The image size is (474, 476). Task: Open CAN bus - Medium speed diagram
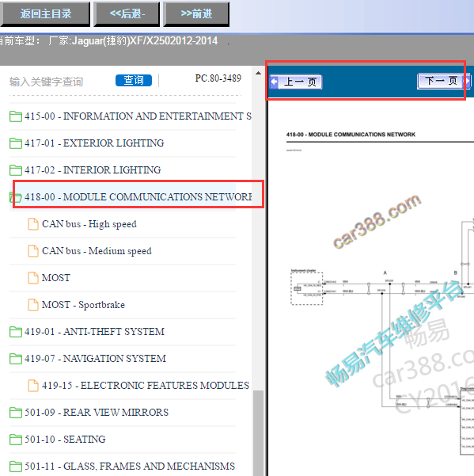(97, 251)
